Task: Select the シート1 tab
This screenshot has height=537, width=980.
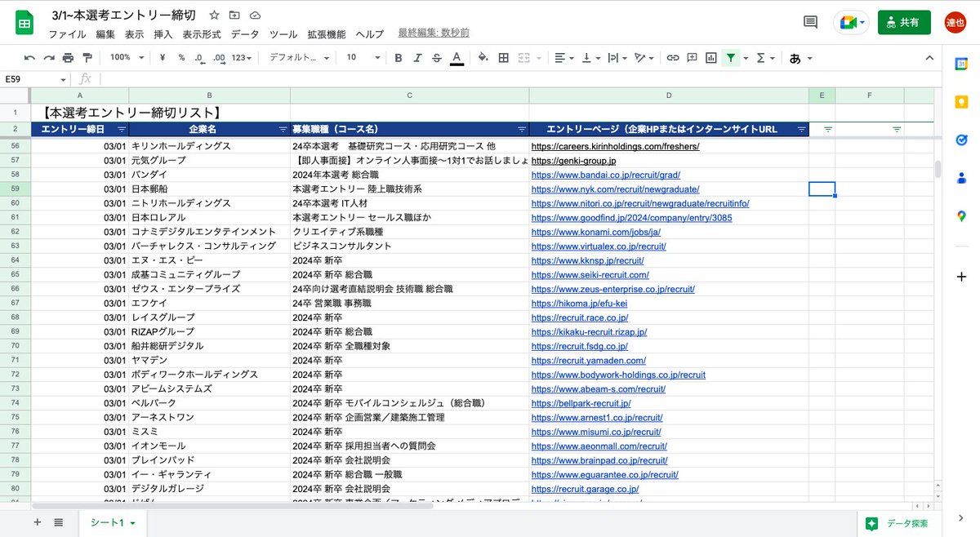Action: [x=113, y=522]
